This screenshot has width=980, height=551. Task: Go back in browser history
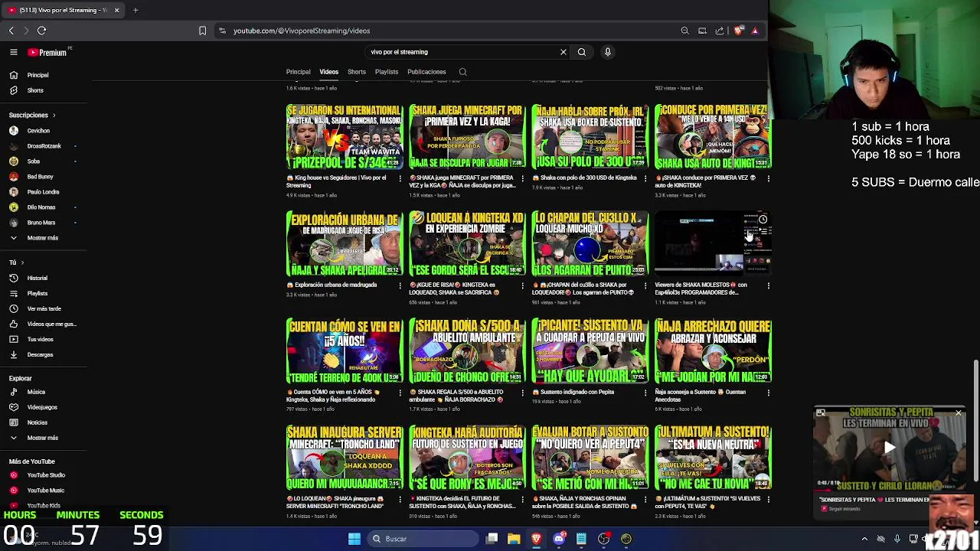(11, 31)
